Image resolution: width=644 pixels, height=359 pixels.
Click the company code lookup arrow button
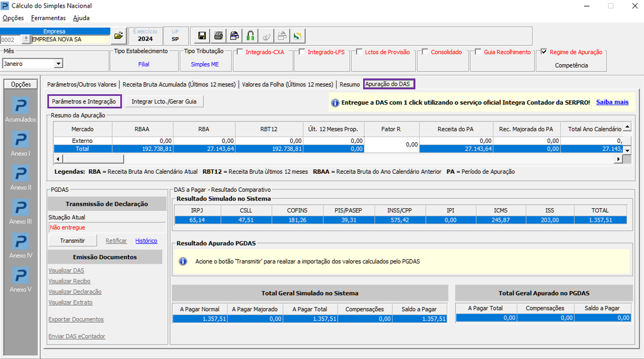click(x=26, y=39)
